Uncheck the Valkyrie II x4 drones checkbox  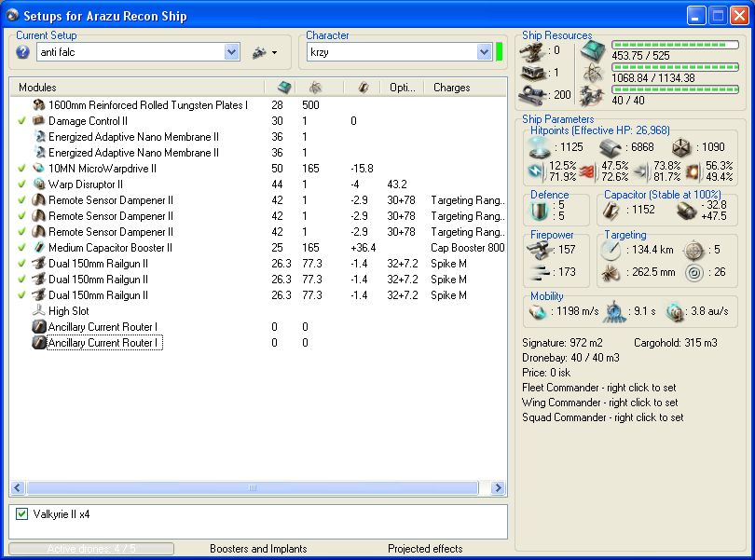pos(22,513)
